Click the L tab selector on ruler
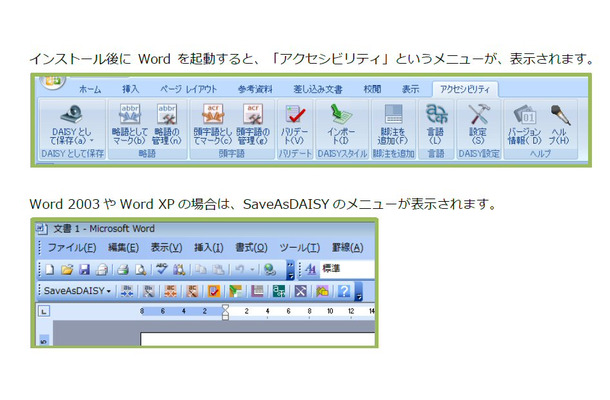The width and height of the screenshot is (610, 400). [x=44, y=311]
